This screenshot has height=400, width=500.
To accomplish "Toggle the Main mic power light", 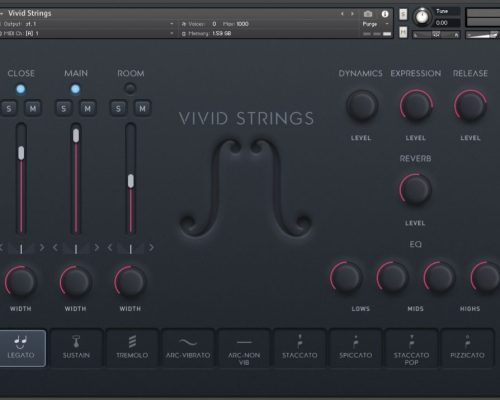I will pos(75,89).
